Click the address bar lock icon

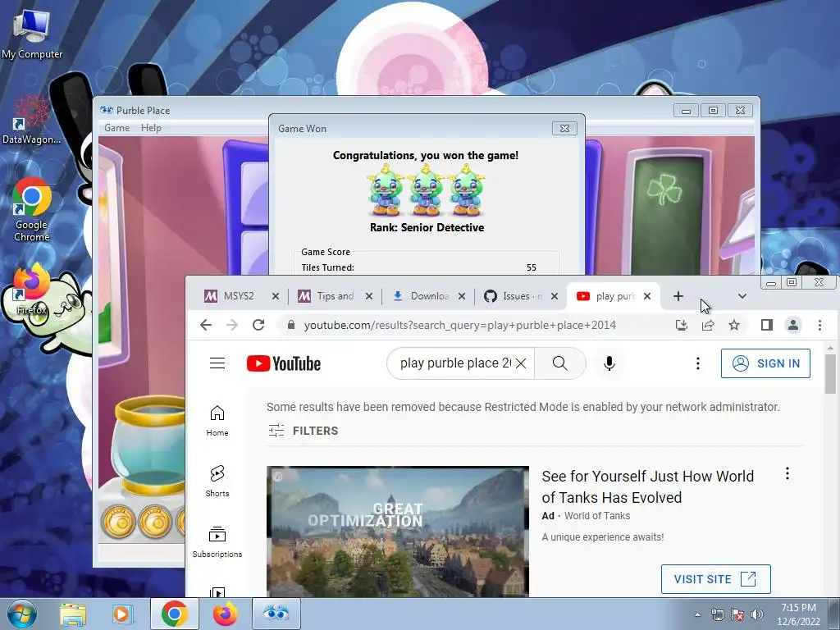click(291, 325)
